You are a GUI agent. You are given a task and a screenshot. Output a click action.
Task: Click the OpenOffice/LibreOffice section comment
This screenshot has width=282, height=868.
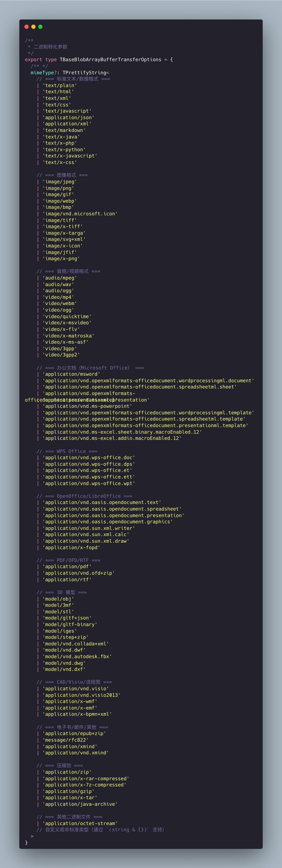(84, 496)
